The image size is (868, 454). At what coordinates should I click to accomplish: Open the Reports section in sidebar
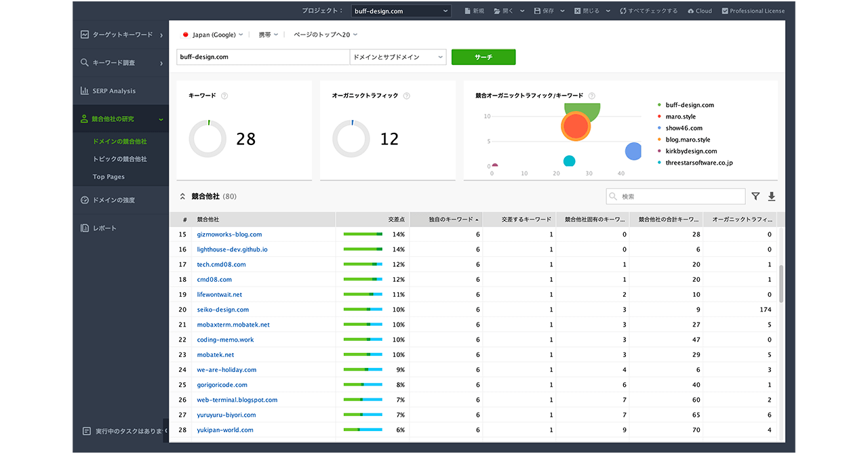tap(104, 228)
